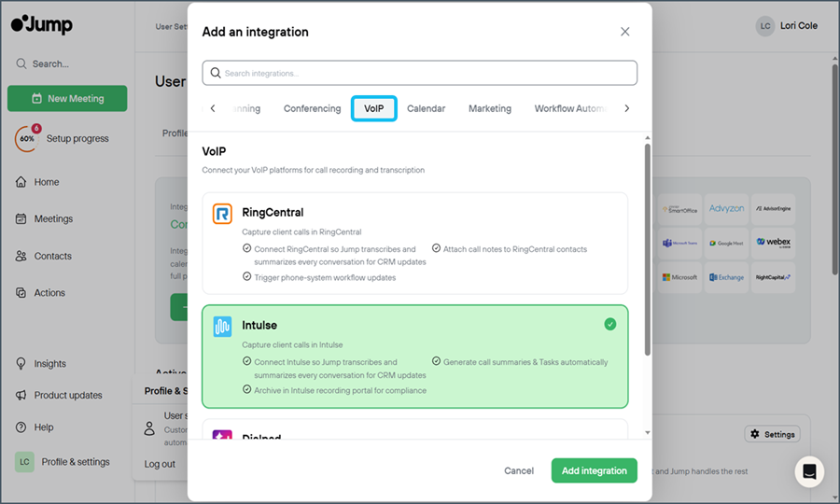This screenshot has width=840, height=504.
Task: Click "Generate call summaries & Tasks automatically" text
Action: click(x=525, y=362)
